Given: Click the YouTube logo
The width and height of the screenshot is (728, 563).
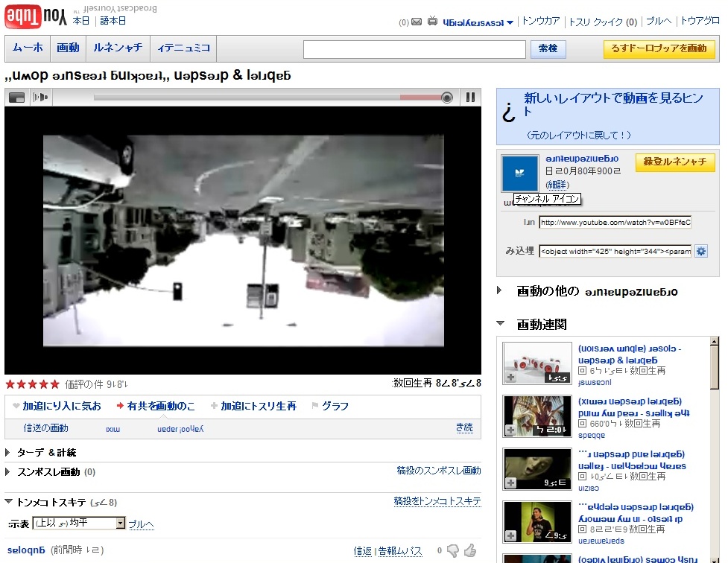Looking at the screenshot, I should [34, 15].
